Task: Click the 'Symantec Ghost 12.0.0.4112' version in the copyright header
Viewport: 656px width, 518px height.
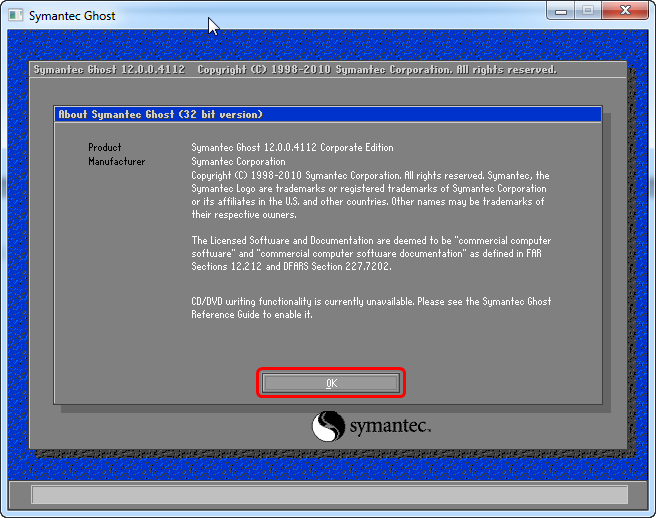Action: pos(109,70)
